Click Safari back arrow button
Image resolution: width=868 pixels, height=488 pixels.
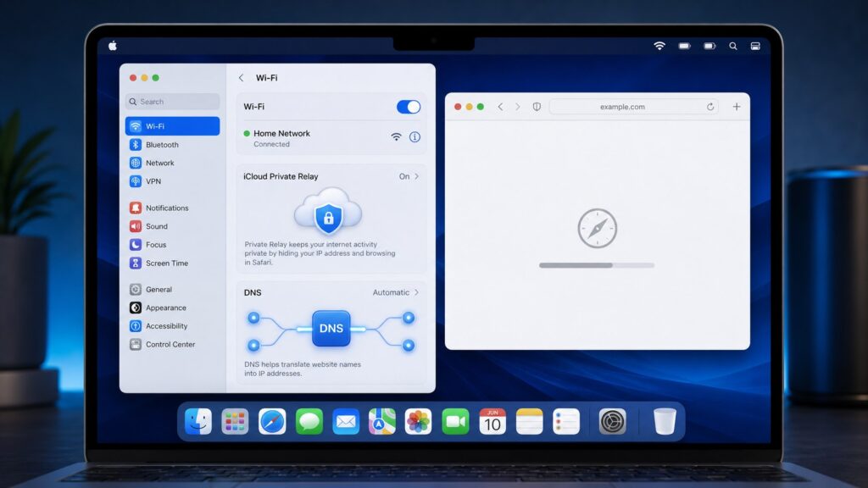pos(500,107)
